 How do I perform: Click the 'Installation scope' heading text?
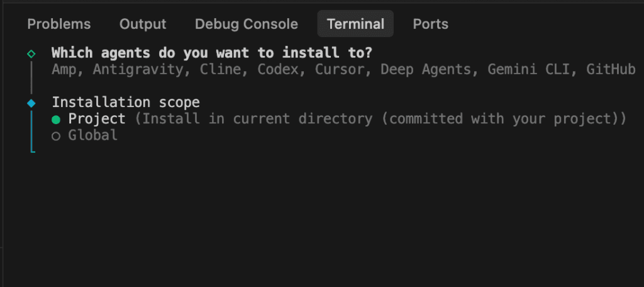point(125,102)
